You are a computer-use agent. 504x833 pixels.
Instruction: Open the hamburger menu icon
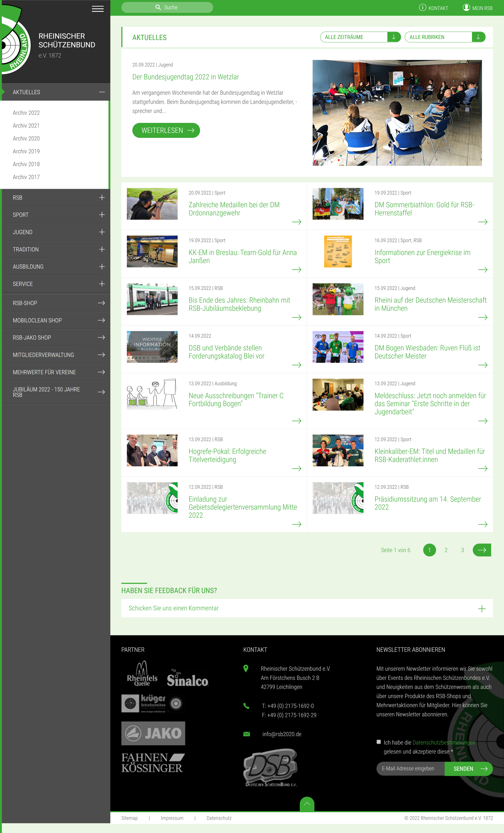tap(98, 9)
